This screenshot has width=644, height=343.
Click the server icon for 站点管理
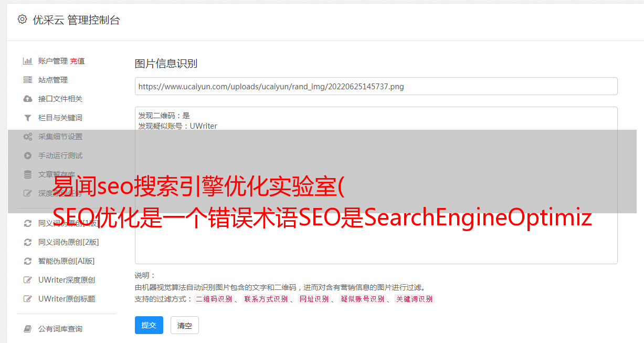tap(28, 80)
